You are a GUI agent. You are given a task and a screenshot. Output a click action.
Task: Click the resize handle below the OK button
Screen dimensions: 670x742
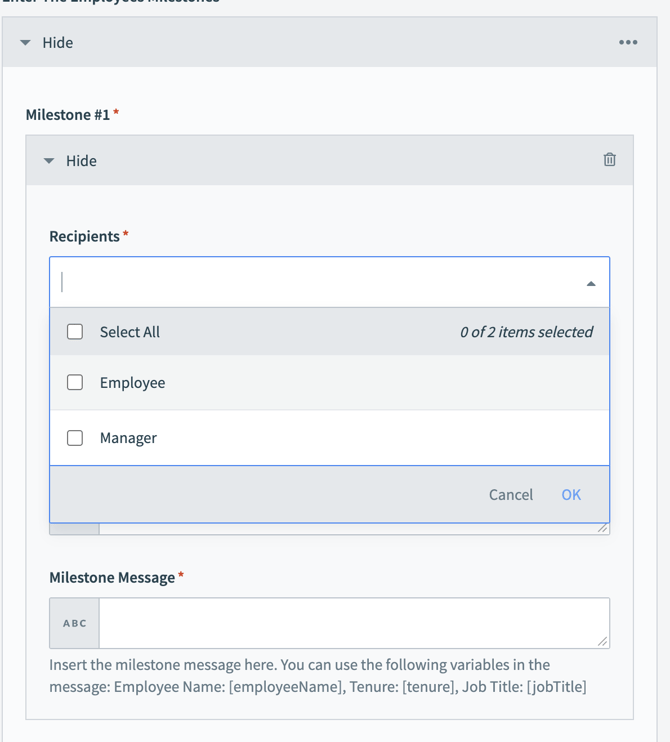pos(603,528)
